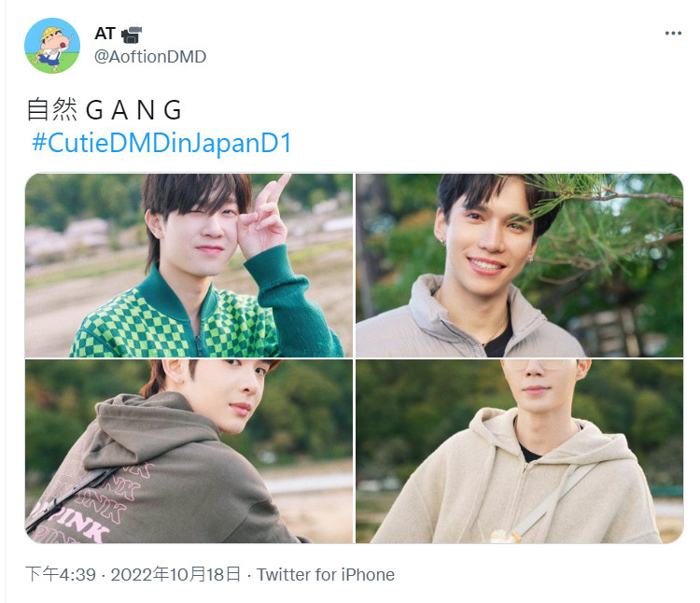This screenshot has height=603, width=700.
Task: Click the Japanese characters 自然 in the tweet
Action: pyautogui.click(x=51, y=110)
